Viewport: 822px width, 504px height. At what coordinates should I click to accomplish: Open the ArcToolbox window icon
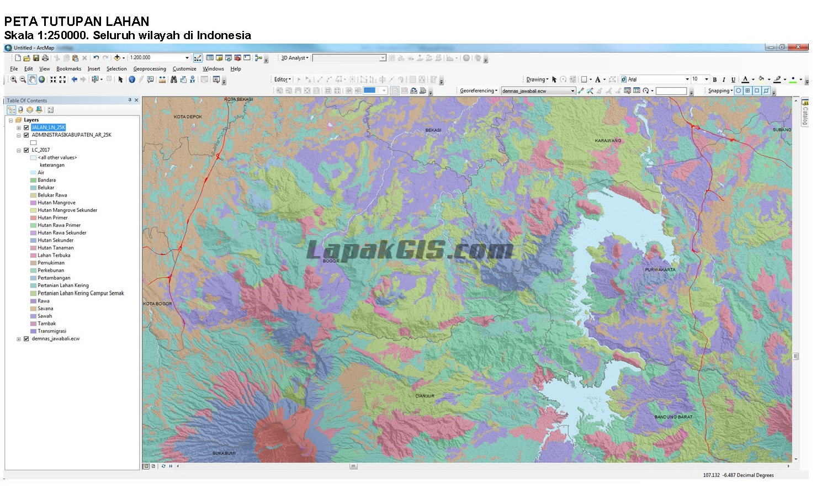tap(237, 57)
